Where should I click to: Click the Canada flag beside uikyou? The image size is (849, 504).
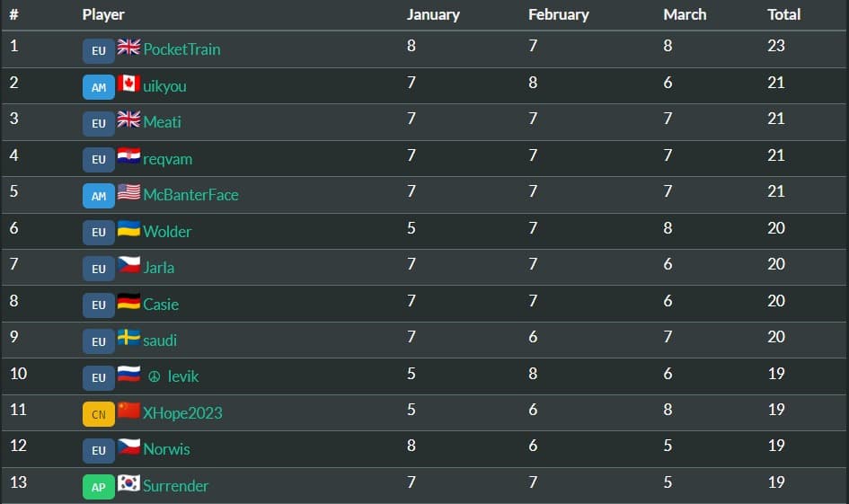(x=128, y=84)
